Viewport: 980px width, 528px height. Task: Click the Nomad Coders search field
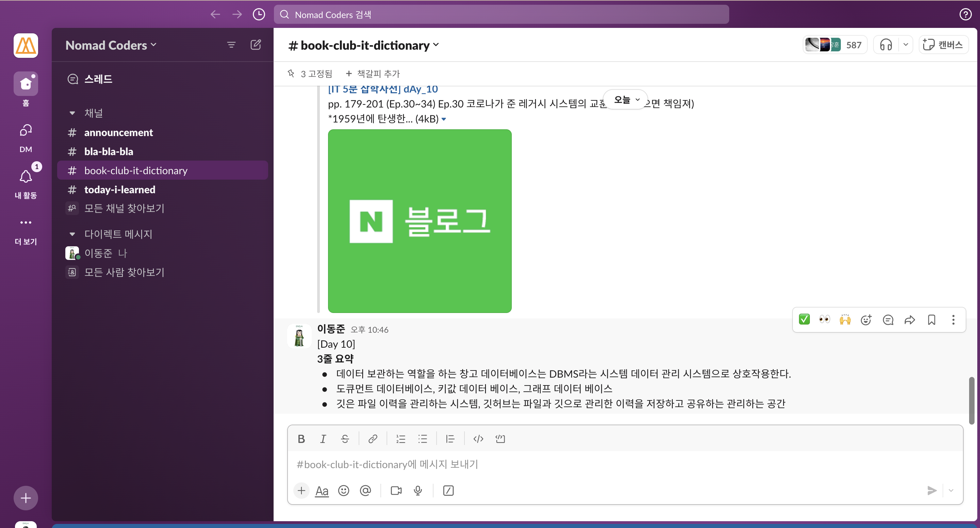tap(501, 14)
